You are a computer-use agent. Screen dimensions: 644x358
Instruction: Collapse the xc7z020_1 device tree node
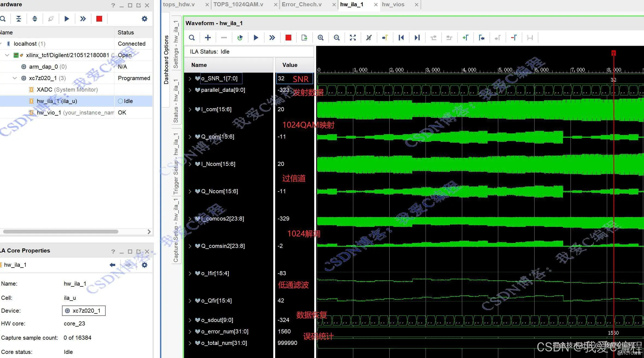(x=15, y=78)
